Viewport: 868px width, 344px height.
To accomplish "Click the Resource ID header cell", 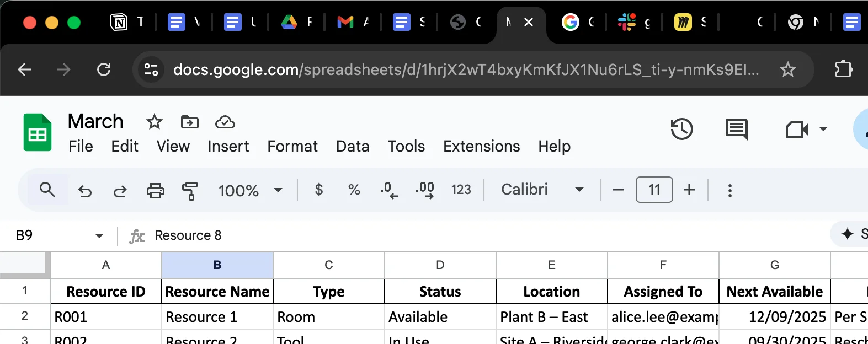I will [106, 291].
